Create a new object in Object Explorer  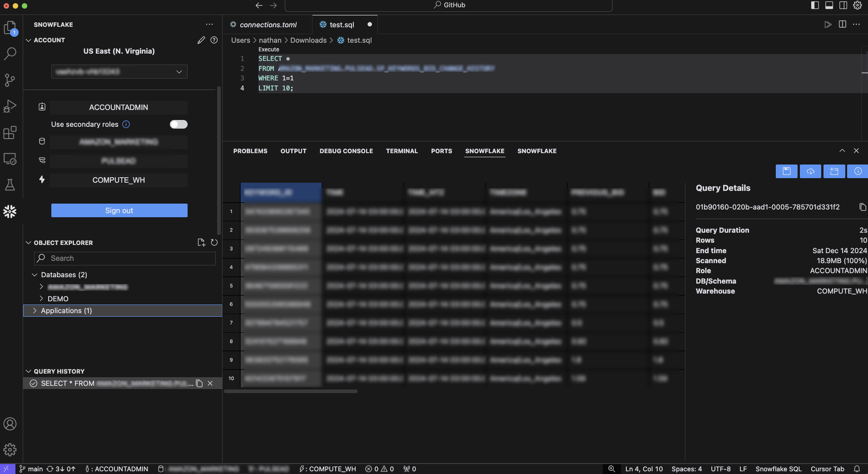[x=201, y=243]
